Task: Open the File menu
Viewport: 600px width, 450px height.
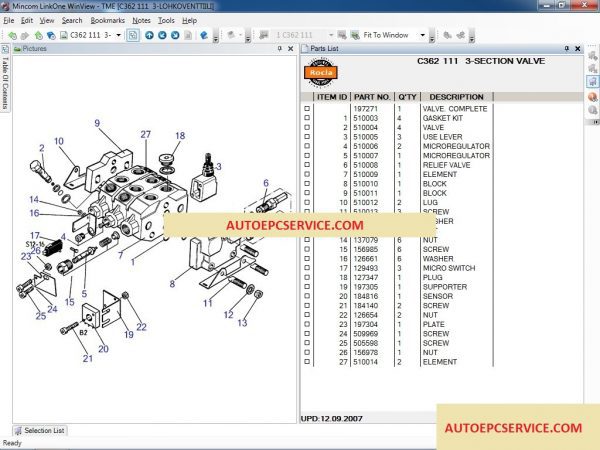Action: (x=8, y=21)
